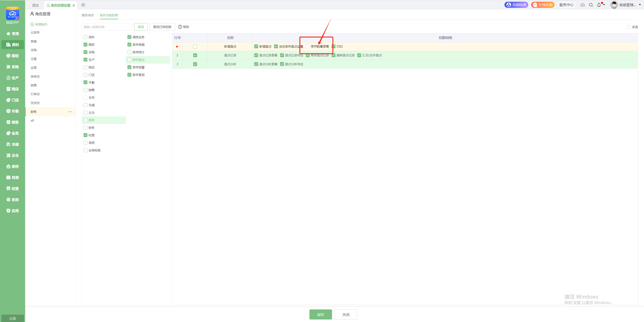Open the user account dropdown arrow
This screenshot has width=644, height=322.
(x=640, y=5)
